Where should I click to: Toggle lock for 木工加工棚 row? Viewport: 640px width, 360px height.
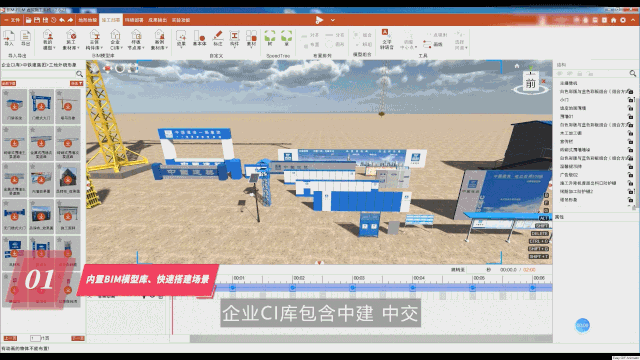(631, 133)
